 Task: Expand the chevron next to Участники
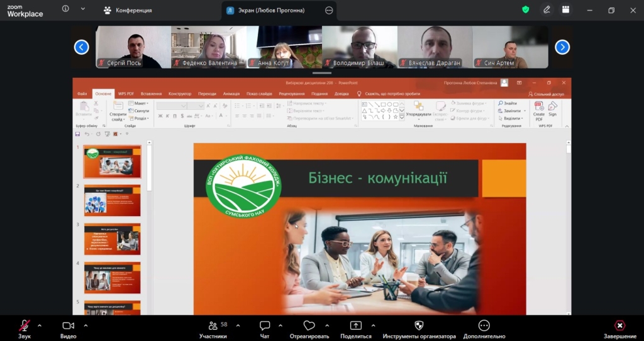pyautogui.click(x=238, y=325)
